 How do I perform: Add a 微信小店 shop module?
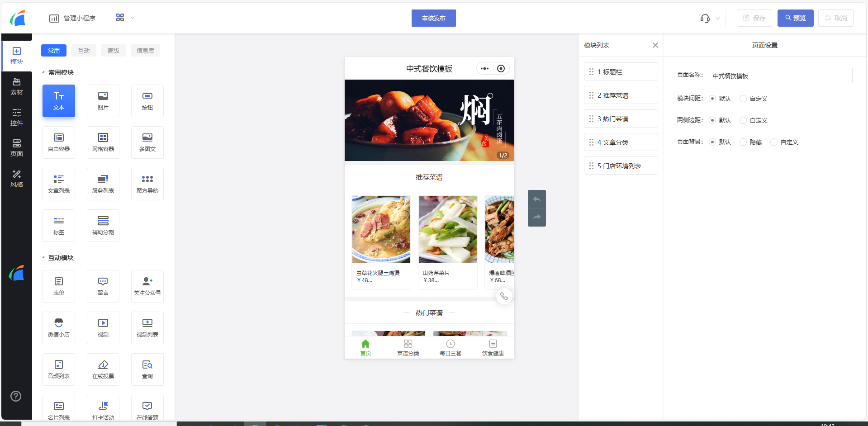pos(59,328)
